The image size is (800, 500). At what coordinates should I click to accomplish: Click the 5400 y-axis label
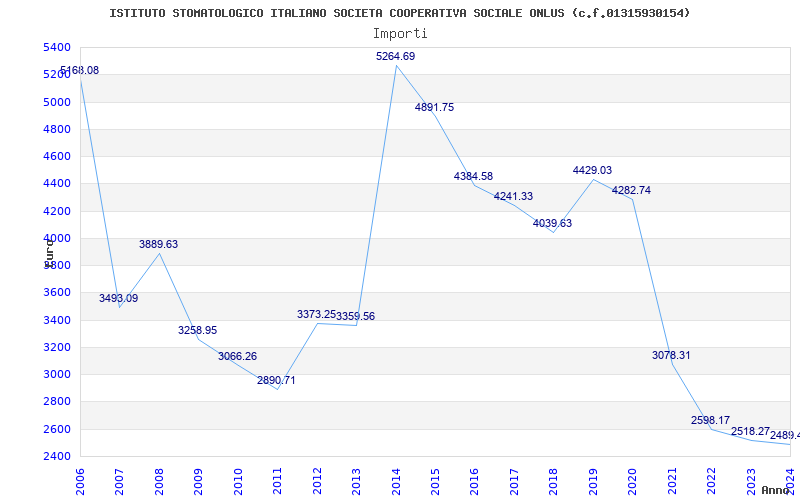point(57,47)
